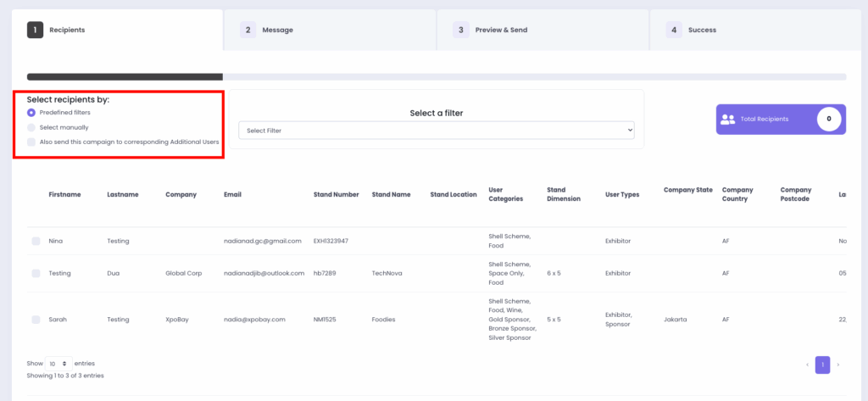Click the step 4 number badge
The image size is (868, 401).
pyautogui.click(x=674, y=30)
